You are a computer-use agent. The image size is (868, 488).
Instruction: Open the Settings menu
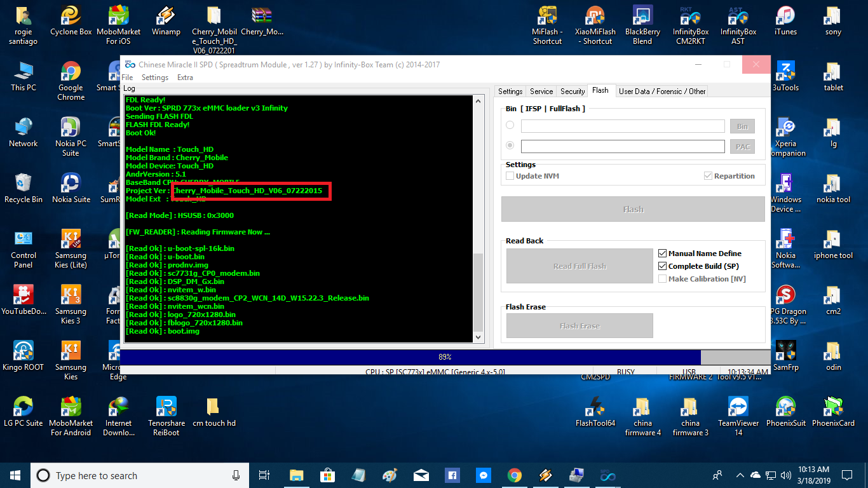click(155, 78)
